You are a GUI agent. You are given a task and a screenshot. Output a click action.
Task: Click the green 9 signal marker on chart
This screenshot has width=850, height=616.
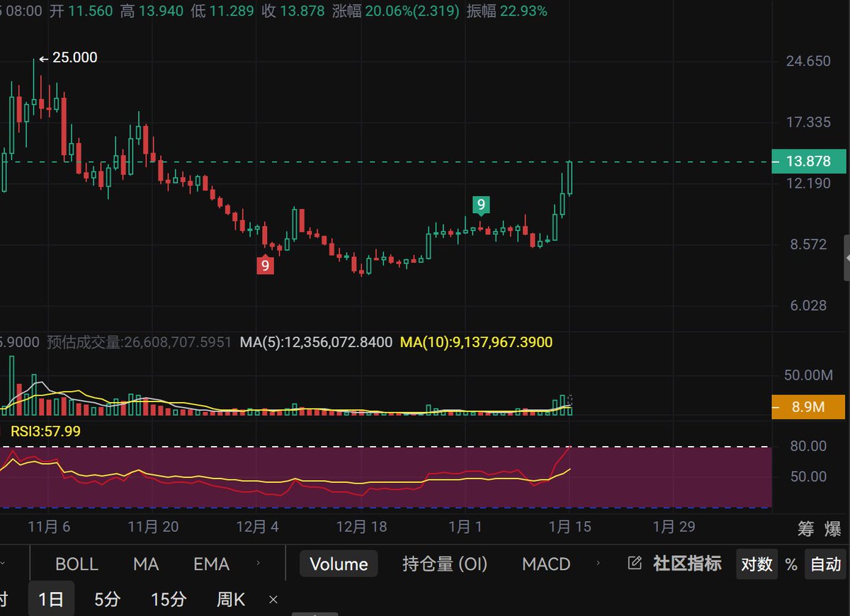point(481,205)
